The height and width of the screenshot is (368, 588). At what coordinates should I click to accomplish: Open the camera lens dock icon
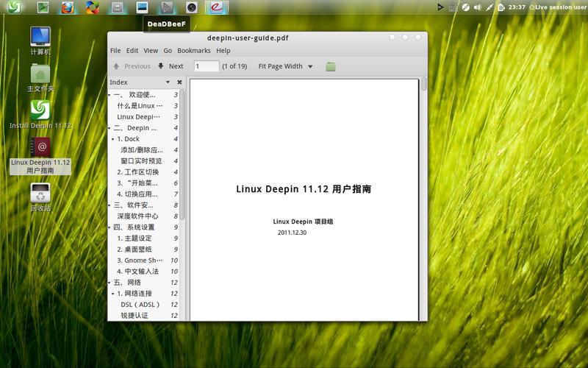tap(192, 7)
